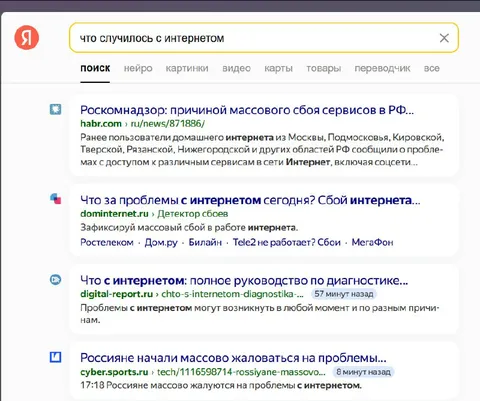Open the cyber.sports.ru result favicon

pyautogui.click(x=55, y=357)
